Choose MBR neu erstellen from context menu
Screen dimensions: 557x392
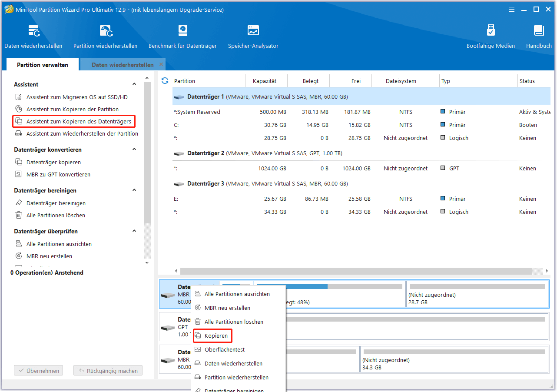pyautogui.click(x=238, y=308)
